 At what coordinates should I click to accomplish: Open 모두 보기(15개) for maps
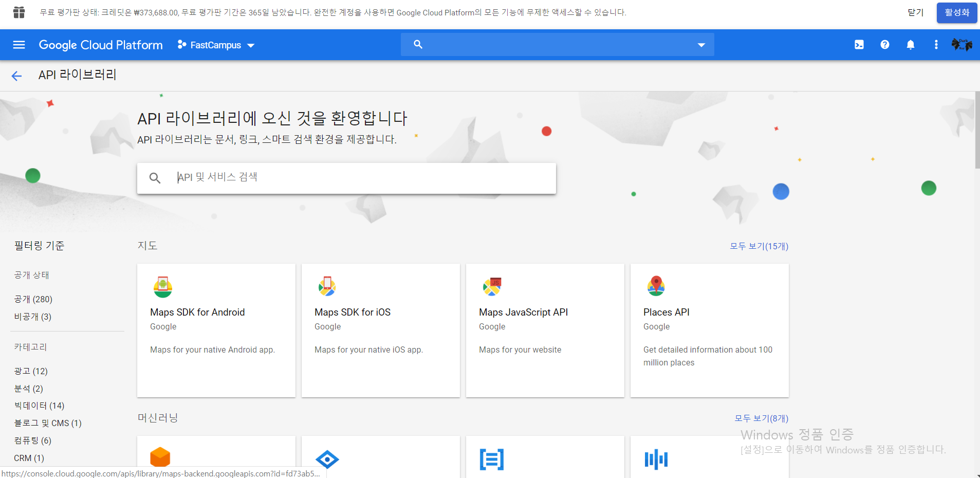(759, 246)
